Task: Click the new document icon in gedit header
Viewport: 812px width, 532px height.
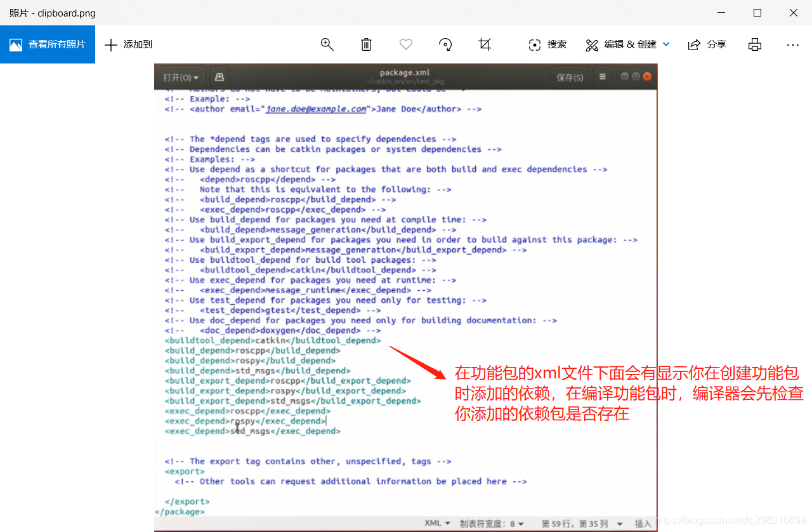Action: [219, 77]
